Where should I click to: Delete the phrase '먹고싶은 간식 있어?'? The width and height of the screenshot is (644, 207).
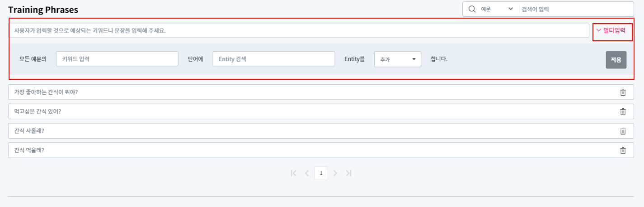point(623,111)
